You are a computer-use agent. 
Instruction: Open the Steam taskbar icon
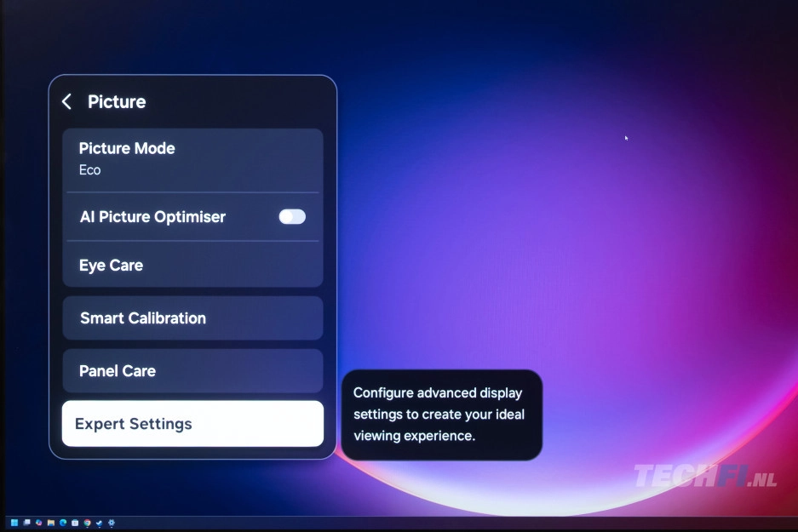[x=100, y=523]
